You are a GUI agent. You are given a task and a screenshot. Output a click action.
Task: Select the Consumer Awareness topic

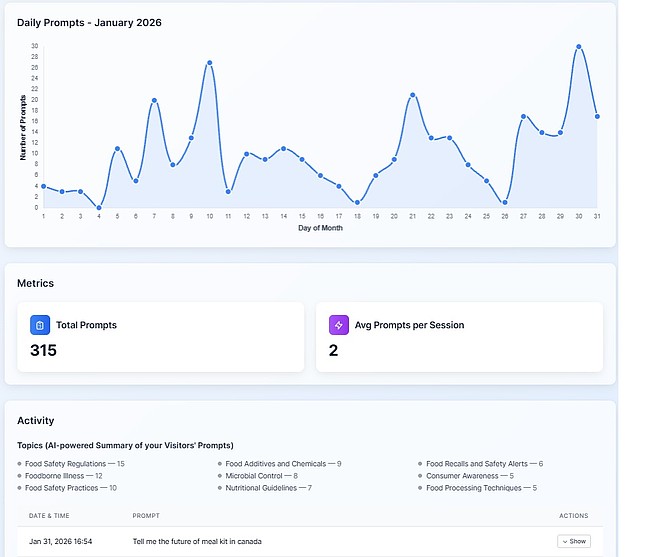(469, 476)
